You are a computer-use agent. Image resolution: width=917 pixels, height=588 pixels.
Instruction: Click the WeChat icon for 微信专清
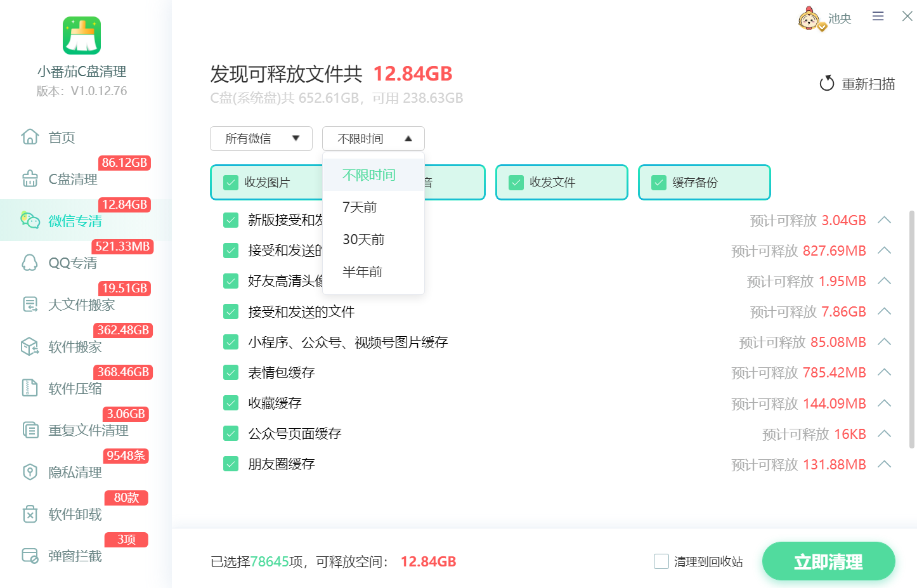coord(30,220)
